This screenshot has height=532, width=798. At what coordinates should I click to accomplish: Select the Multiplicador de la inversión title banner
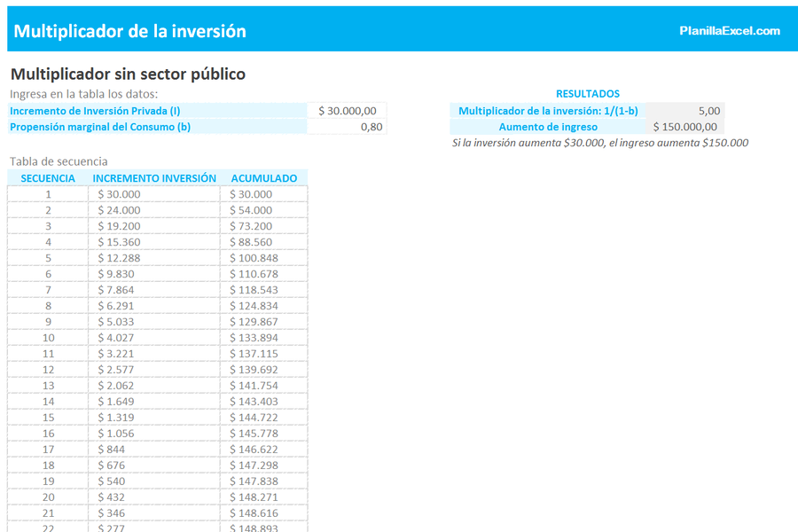click(130, 31)
